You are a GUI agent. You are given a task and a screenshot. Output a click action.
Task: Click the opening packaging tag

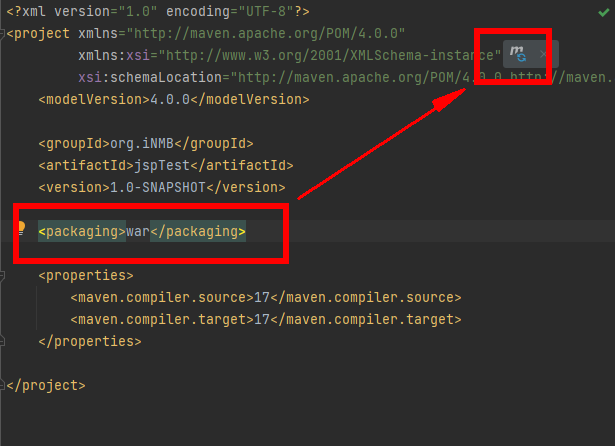coord(82,231)
